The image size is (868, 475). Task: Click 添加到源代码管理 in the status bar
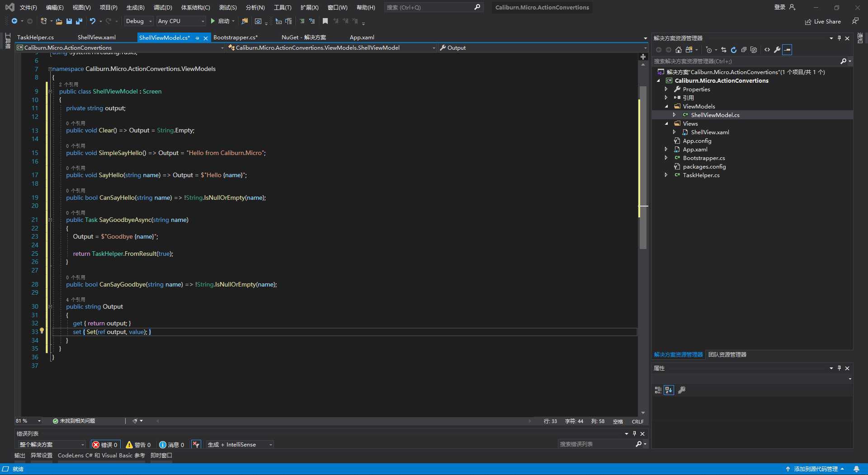click(816, 469)
